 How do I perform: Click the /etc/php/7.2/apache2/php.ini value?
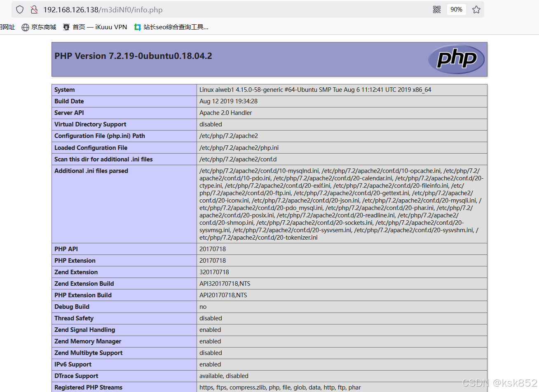[x=239, y=148]
